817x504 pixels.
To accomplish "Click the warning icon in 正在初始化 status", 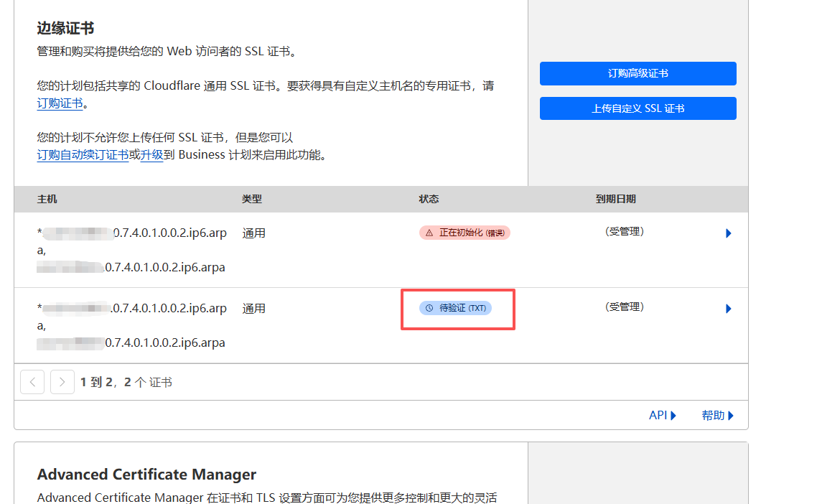I will pyautogui.click(x=429, y=233).
